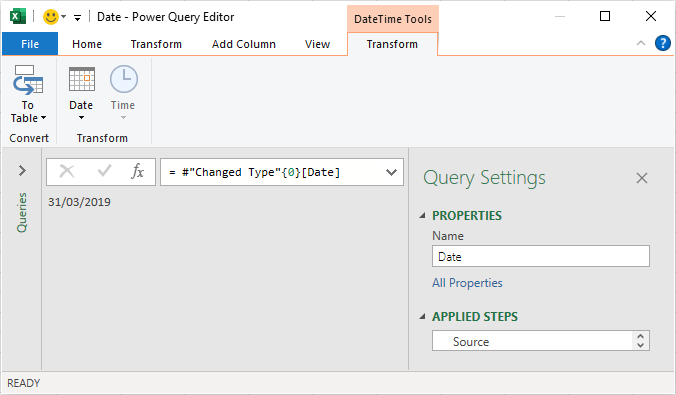Close the Power Query Editor window
676x395 pixels.
(x=651, y=16)
